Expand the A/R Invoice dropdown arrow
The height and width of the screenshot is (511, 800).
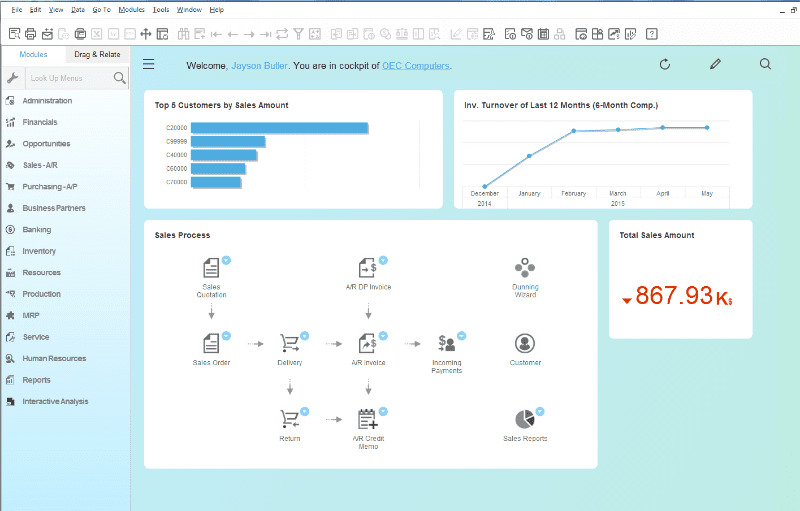click(383, 336)
